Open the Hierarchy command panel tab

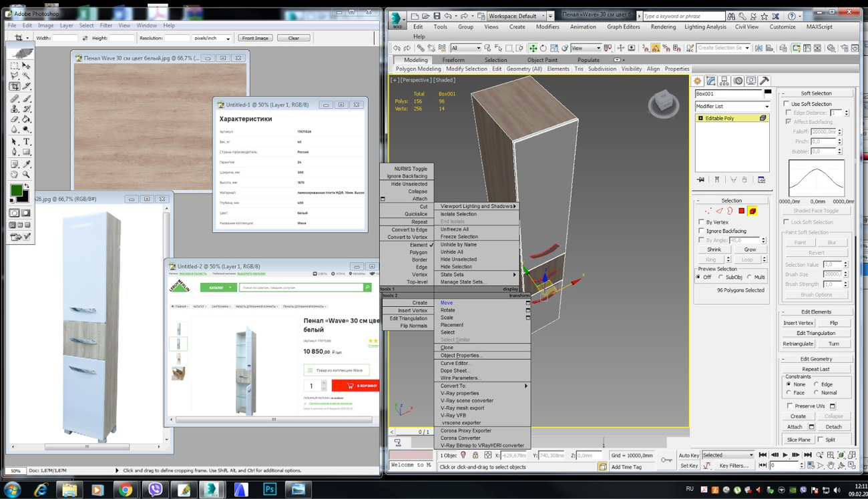[x=724, y=81]
